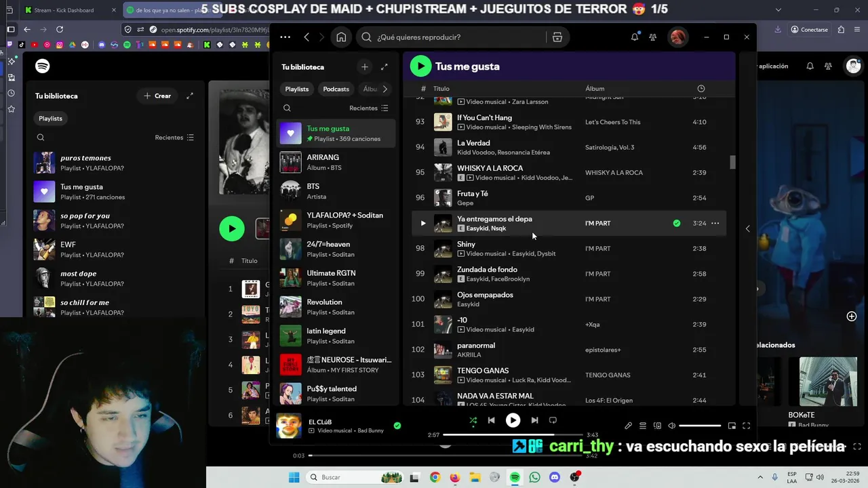Expand Tu biblioteca with the arrows icon
This screenshot has width=868, height=488.
tap(384, 66)
